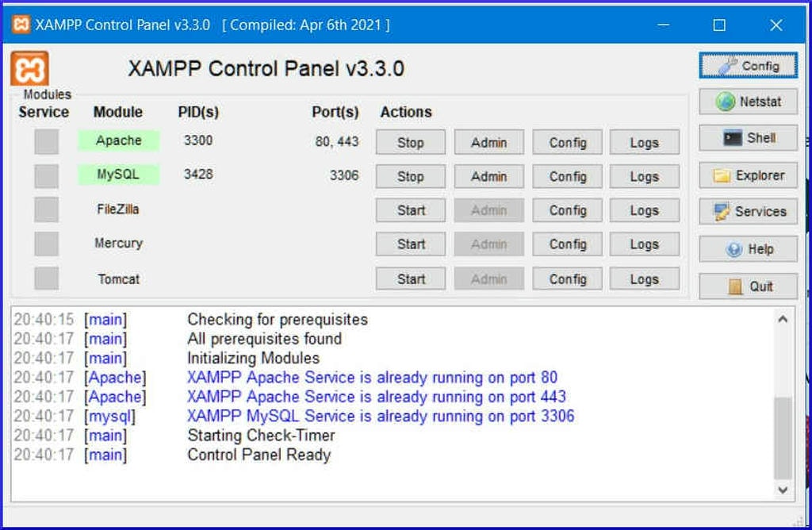Open MySQL Admin (phpMyAdmin)
Screen dimensions: 812x530
click(488, 176)
